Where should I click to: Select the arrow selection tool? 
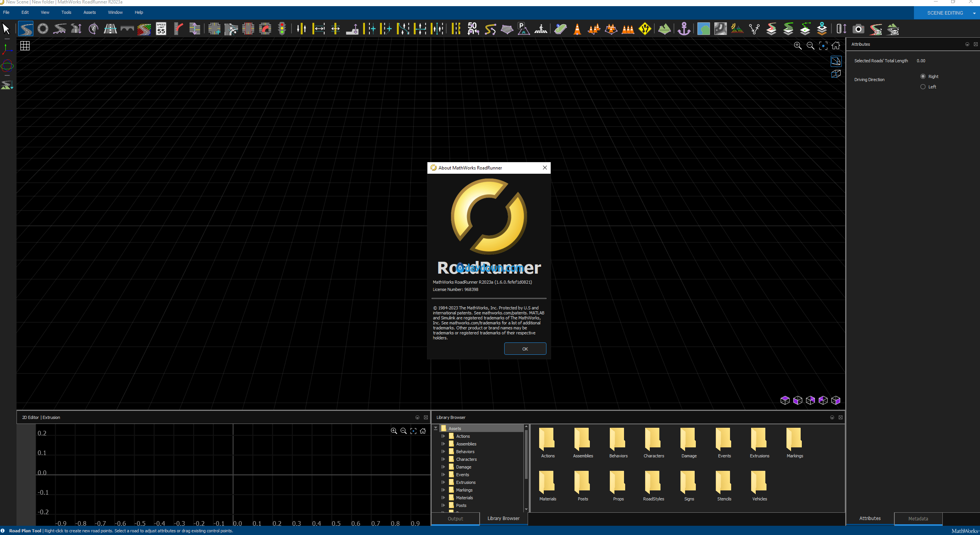[6, 29]
